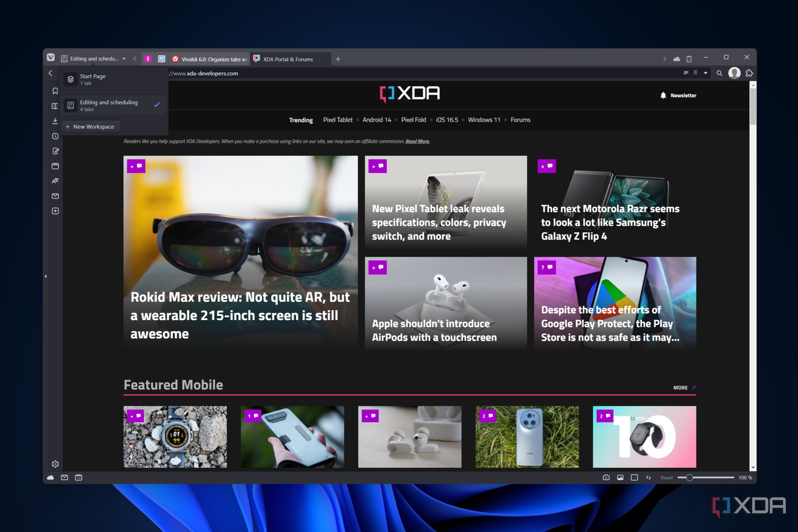Click the search magnifier in address bar
The width and height of the screenshot is (798, 532).
click(x=719, y=73)
